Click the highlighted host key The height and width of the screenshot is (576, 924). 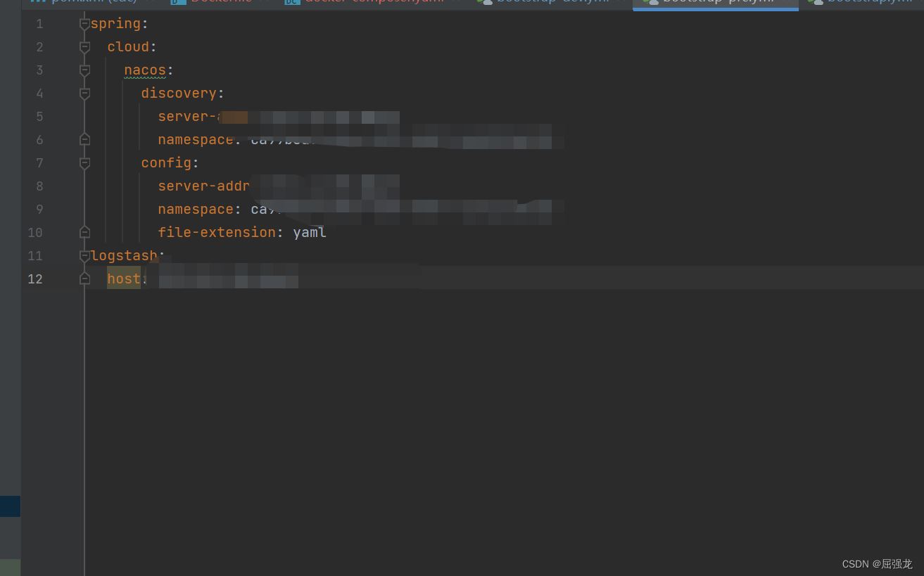[124, 279]
